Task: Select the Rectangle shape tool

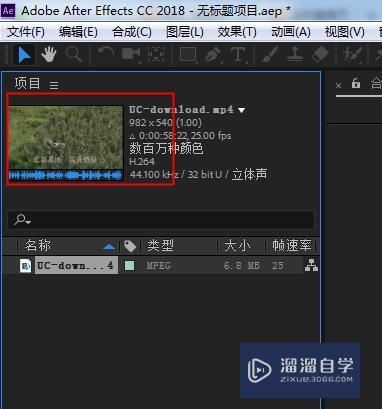Action: 188,55
